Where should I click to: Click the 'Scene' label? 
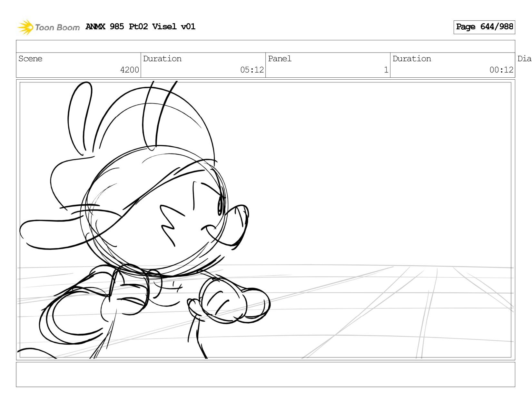pos(30,59)
